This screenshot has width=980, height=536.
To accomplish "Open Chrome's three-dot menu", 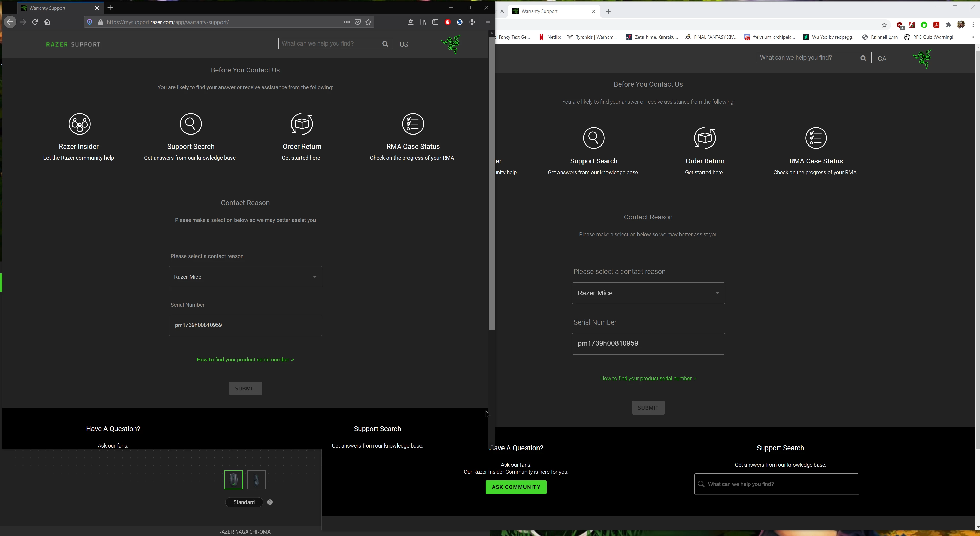I will (x=974, y=24).
